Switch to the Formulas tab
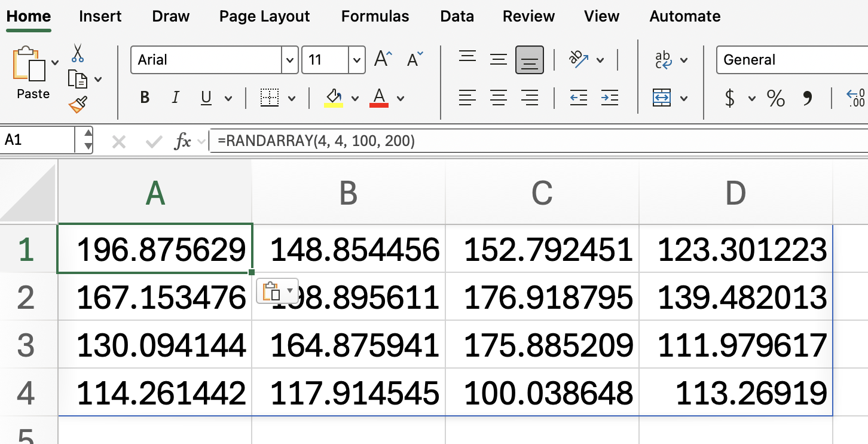 click(375, 16)
